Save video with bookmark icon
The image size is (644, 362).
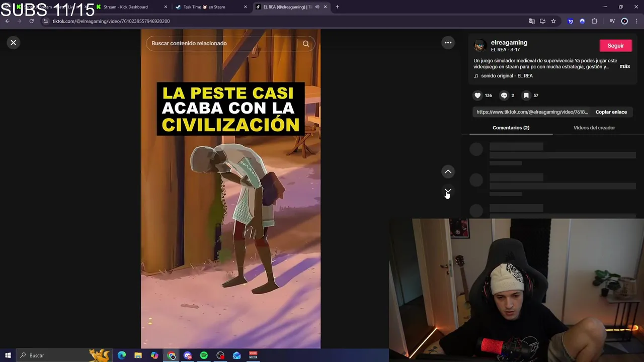(x=526, y=95)
